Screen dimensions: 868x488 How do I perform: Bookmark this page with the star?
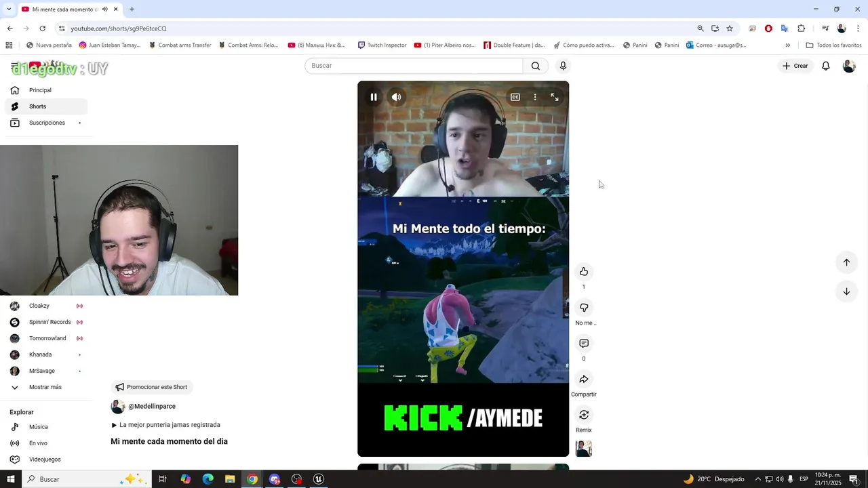pos(730,28)
